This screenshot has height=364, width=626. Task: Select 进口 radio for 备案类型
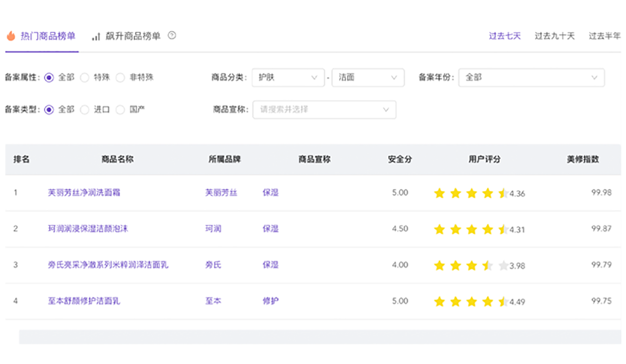(85, 110)
